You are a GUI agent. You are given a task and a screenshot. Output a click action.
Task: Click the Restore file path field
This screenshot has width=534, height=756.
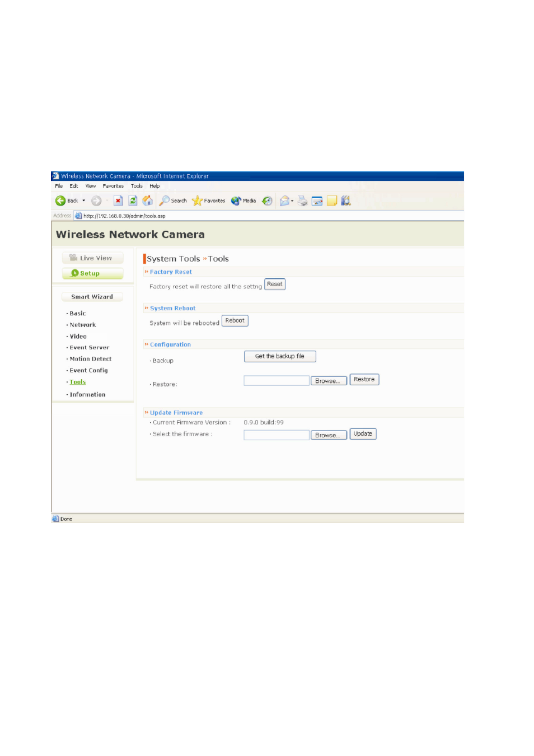click(x=277, y=381)
